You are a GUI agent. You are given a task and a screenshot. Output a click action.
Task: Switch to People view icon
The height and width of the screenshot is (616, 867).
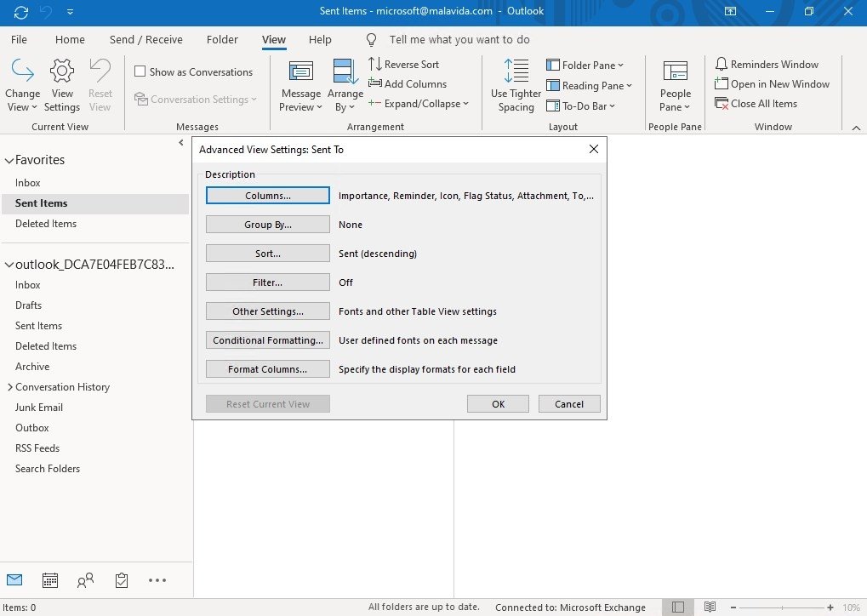(x=86, y=580)
